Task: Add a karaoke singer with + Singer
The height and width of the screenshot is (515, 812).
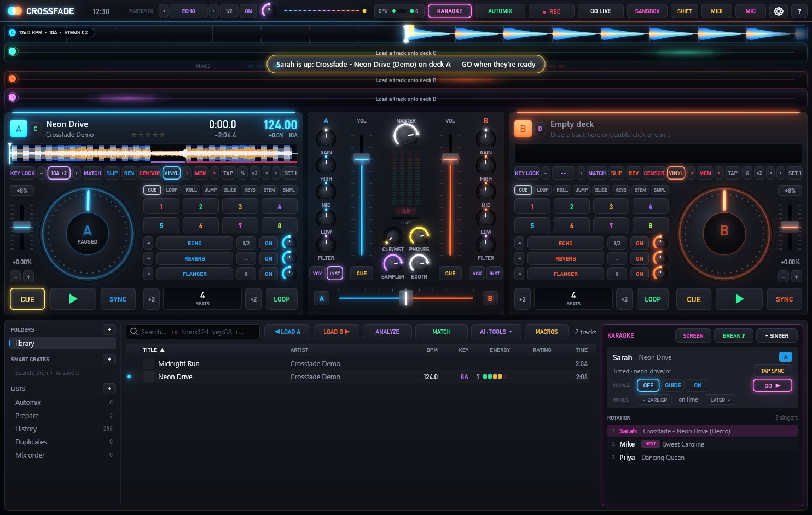Action: pos(777,335)
